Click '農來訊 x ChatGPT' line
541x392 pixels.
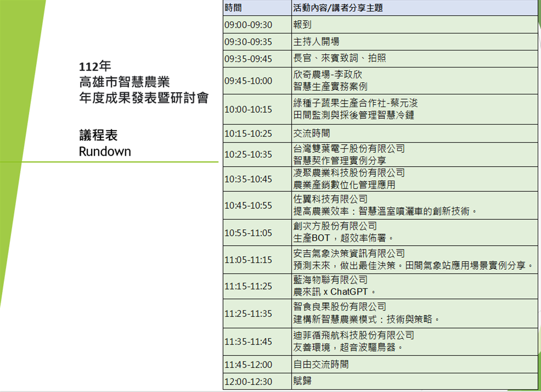334,292
